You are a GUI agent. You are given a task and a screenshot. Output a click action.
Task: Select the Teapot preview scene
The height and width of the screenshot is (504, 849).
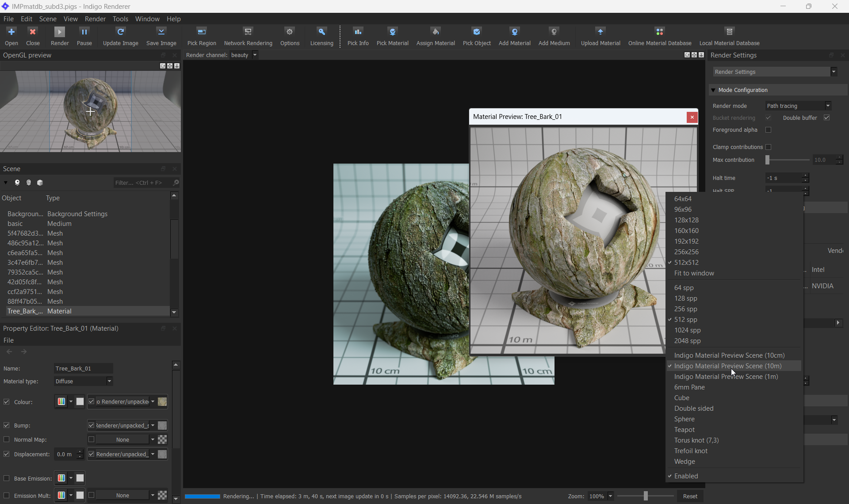(684, 430)
